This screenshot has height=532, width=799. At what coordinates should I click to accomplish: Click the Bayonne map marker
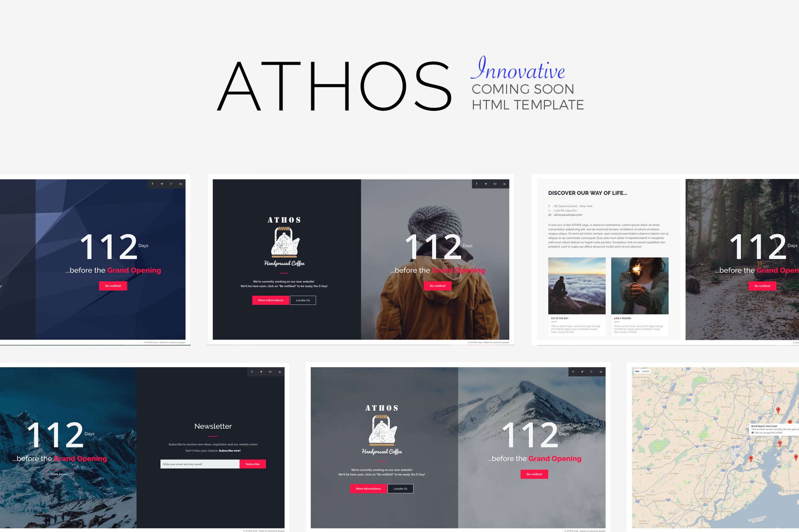751,459
